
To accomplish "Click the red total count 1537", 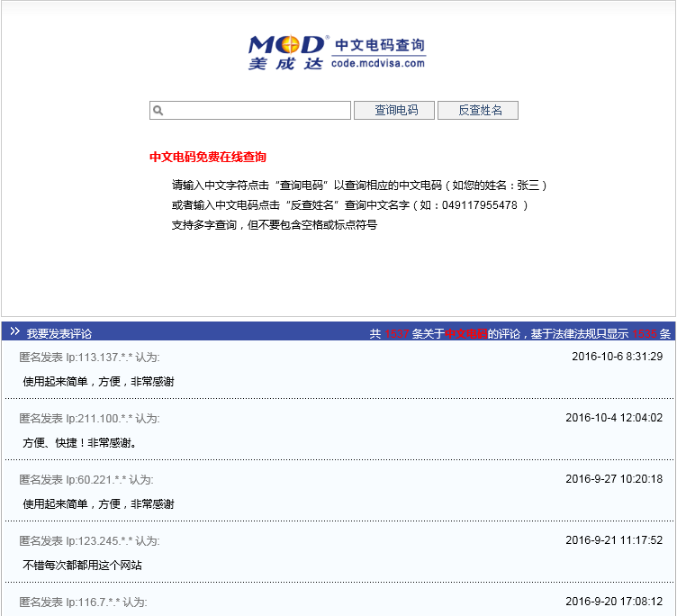I will [x=397, y=333].
